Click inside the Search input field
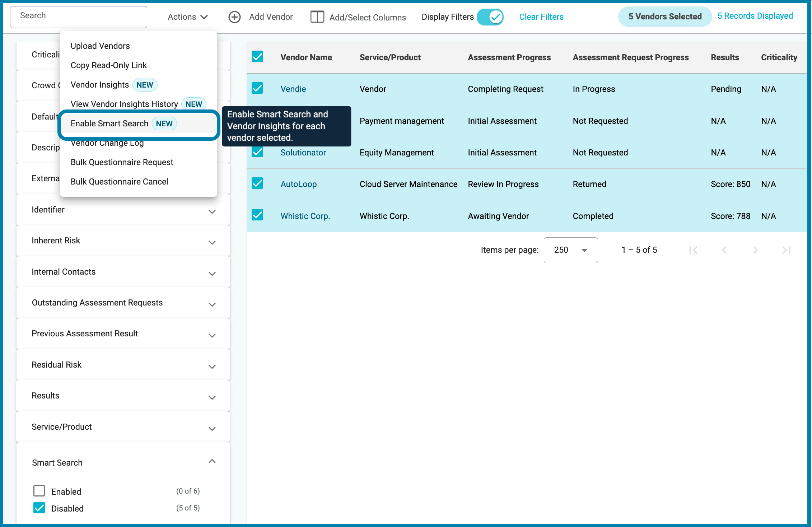 pos(78,16)
